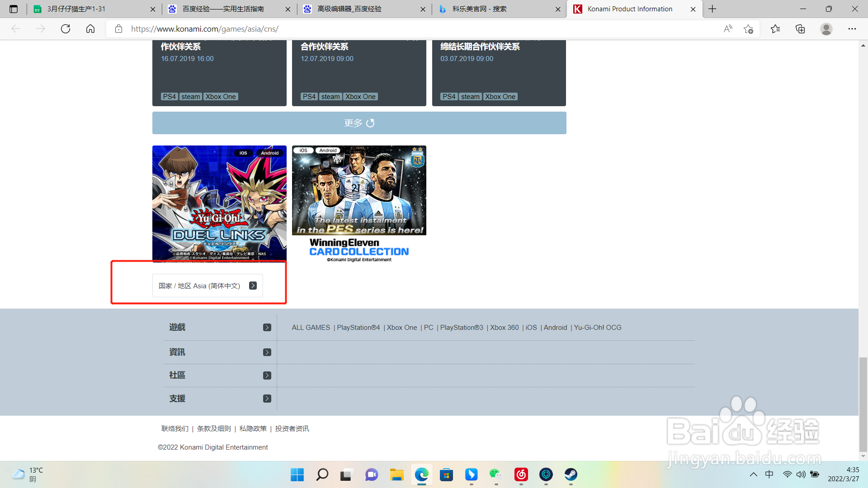868x488 pixels.
Task: Click the page vertical scrollbar thumb
Action: 863,404
